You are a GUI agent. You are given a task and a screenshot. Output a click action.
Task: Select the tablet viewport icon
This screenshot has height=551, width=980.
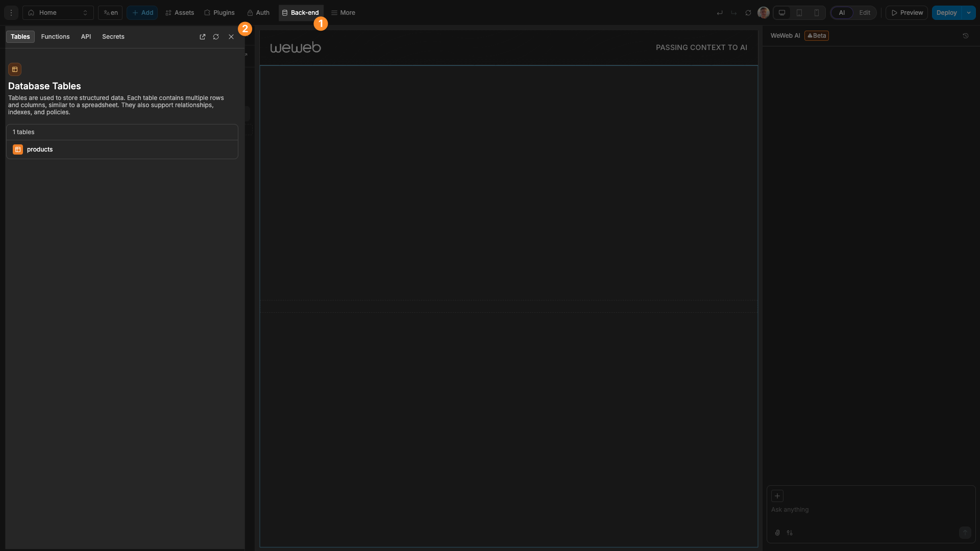[x=799, y=13]
